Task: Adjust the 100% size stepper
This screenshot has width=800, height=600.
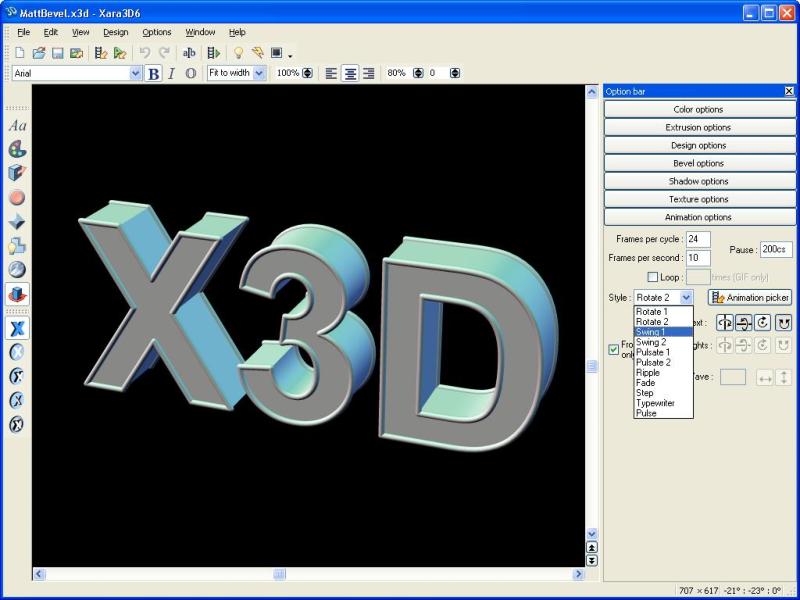Action: point(307,73)
